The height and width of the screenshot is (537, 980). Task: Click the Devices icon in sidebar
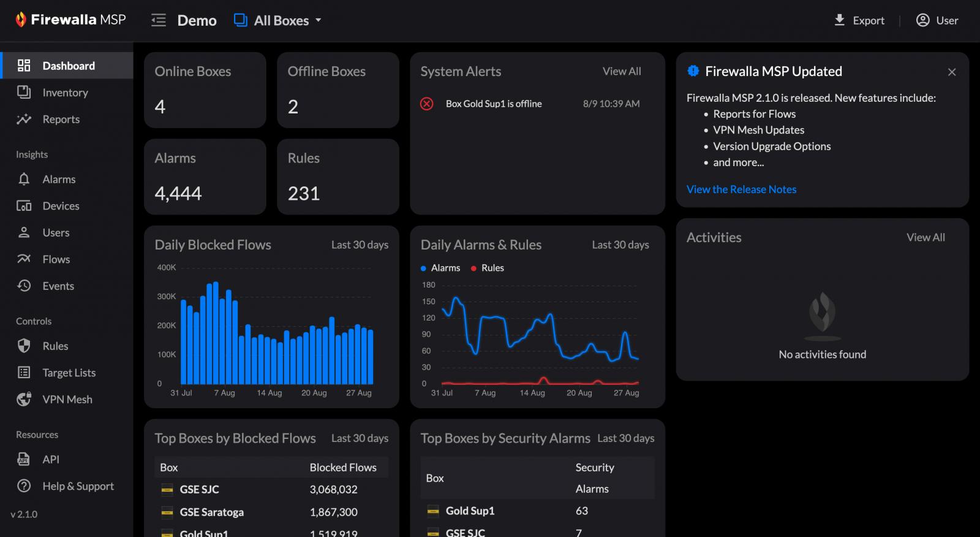(24, 206)
